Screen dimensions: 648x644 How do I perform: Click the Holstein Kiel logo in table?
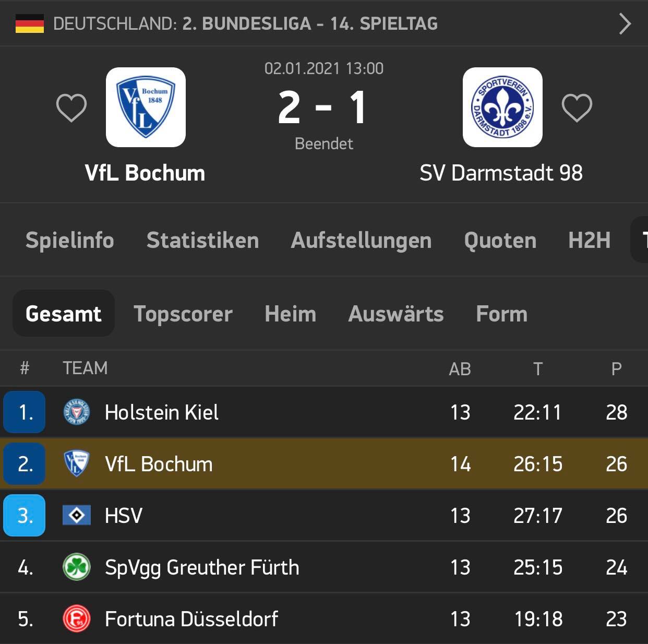[x=77, y=412]
